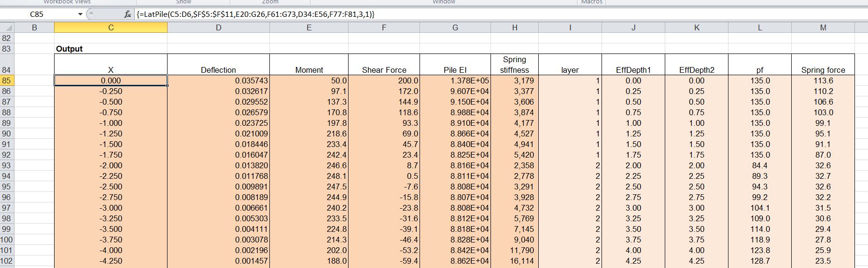Click Shear Force value 200.0
Screen dimensions: 868x268
pyautogui.click(x=384, y=80)
